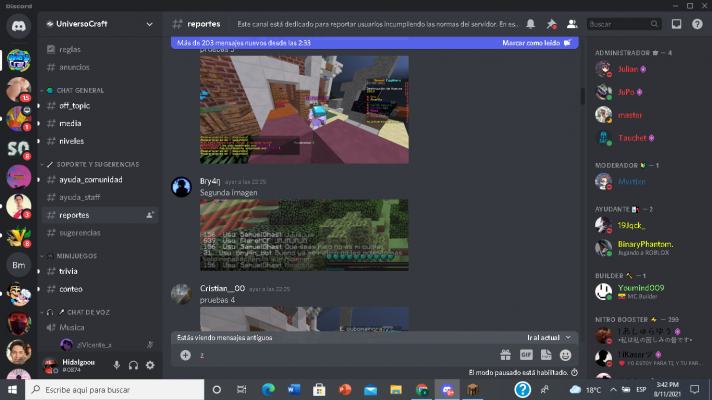Viewport: 712px width, 400px height.
Task: Open member 19Jqck_ profile
Action: click(x=648, y=225)
